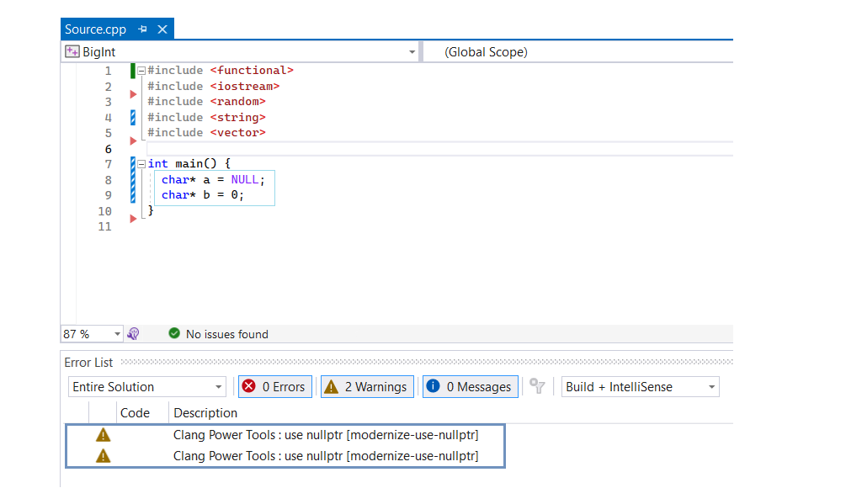Screen dimensions: 862x504
Task: Pin the Source.cpp tab
Action: tap(142, 29)
